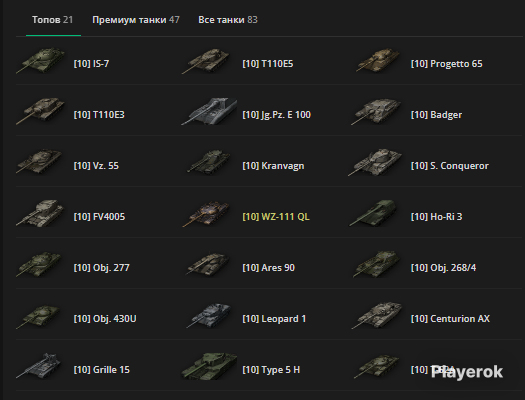Select the S. Conqueror tank image
This screenshot has height=400, width=525.
(x=375, y=163)
